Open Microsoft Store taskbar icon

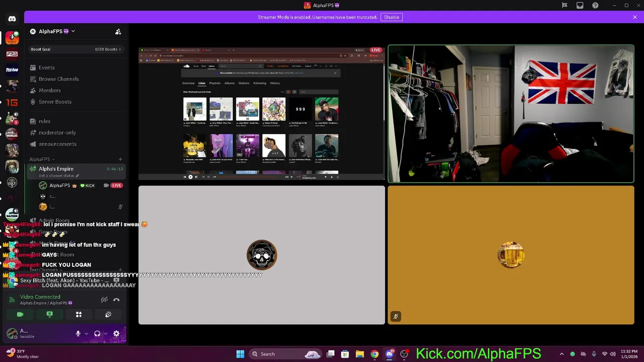(345, 354)
